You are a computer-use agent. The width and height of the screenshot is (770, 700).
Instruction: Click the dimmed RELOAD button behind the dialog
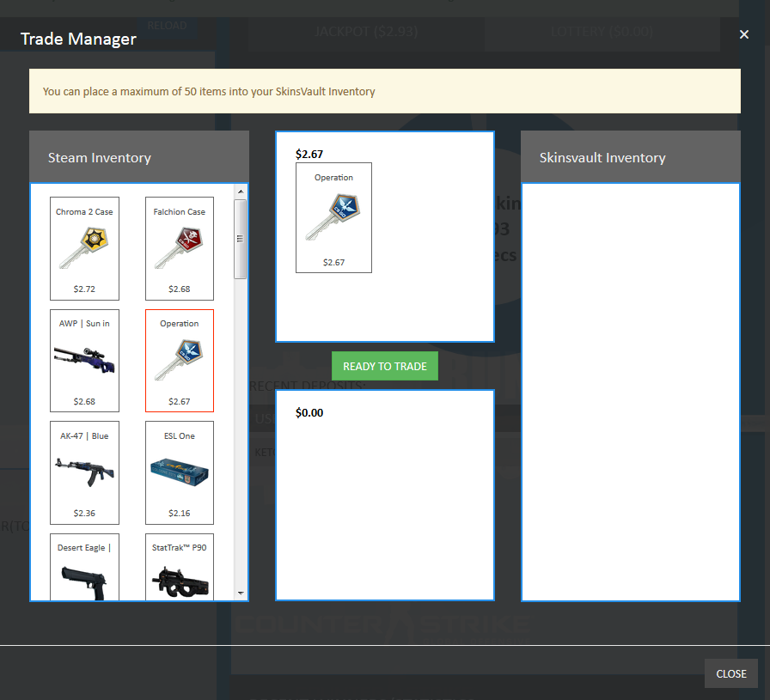pos(167,26)
